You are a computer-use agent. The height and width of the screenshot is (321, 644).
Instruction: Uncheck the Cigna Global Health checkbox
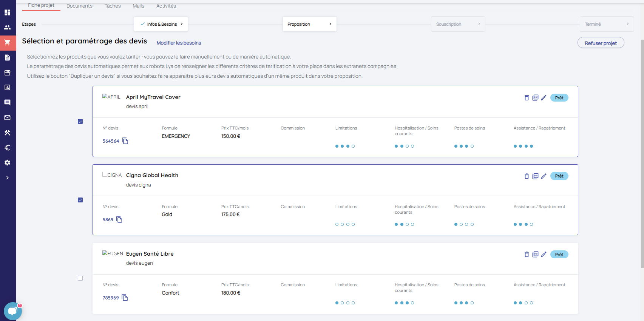coord(80,200)
